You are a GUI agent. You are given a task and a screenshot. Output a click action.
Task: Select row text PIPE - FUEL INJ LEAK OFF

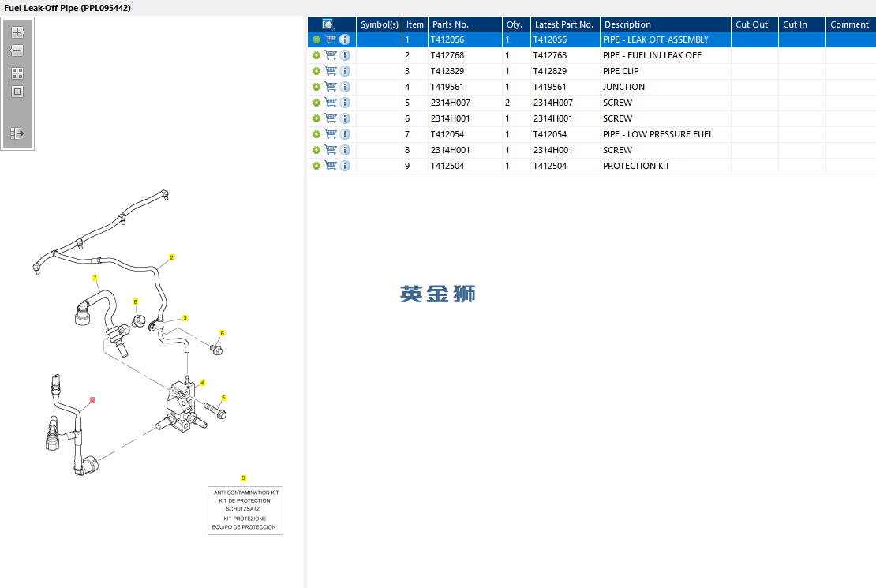(x=652, y=55)
